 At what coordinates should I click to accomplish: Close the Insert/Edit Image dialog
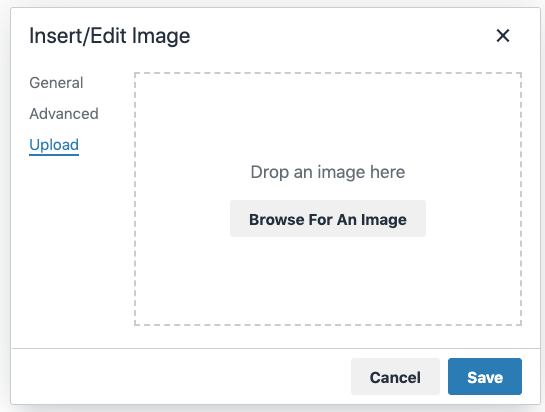point(503,35)
